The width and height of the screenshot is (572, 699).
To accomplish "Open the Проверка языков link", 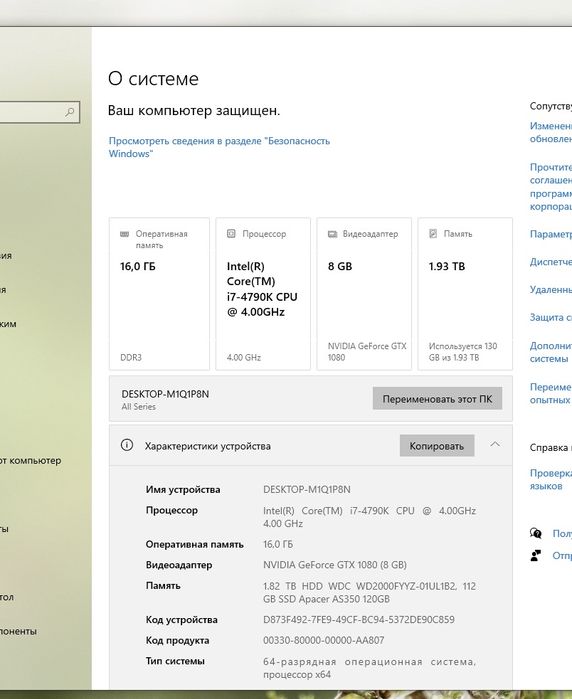I will click(551, 479).
